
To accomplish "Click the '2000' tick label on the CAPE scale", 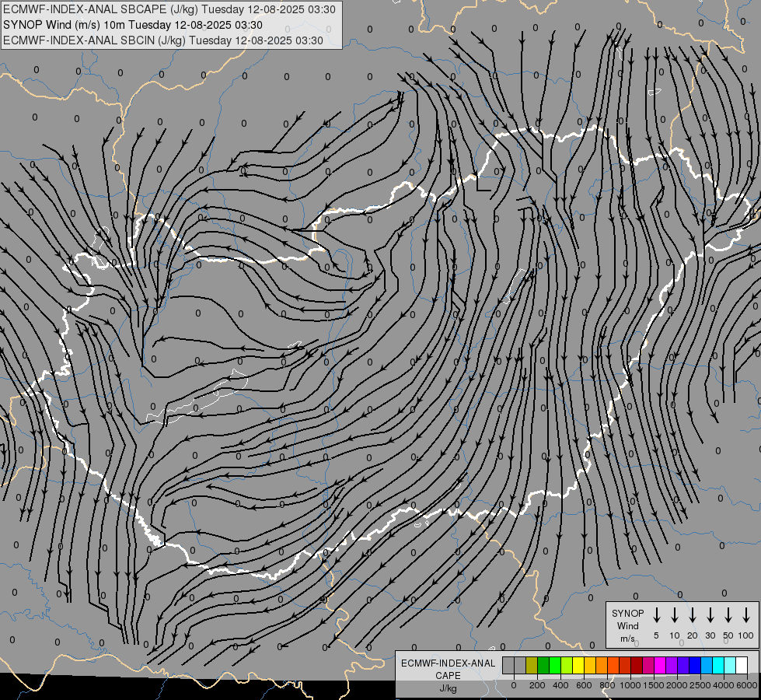I will tap(677, 685).
